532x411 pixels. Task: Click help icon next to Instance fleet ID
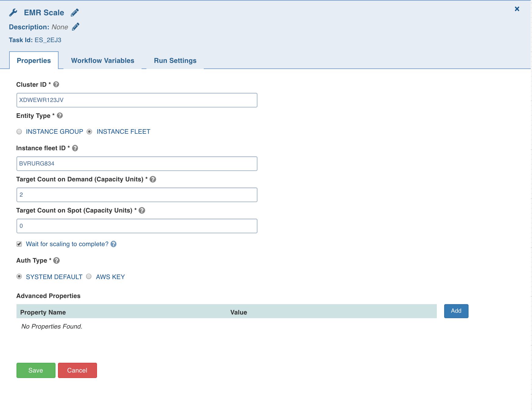click(x=75, y=148)
